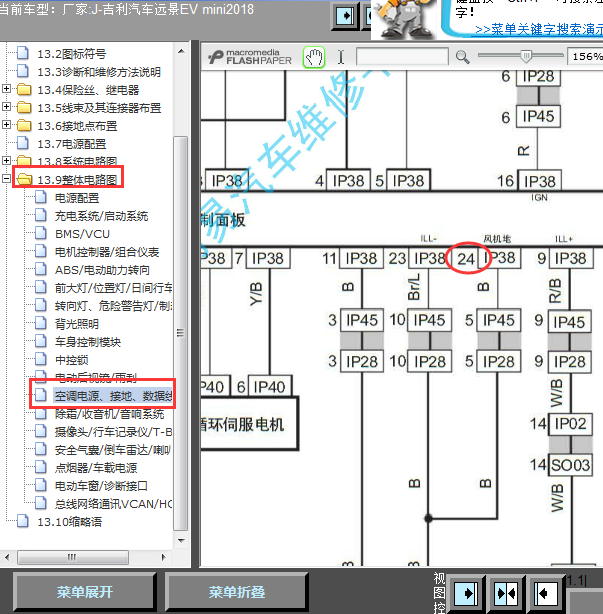Click tree panel horizontal scrollbar thumb
The image size is (603, 614).
pyautogui.click(x=73, y=557)
